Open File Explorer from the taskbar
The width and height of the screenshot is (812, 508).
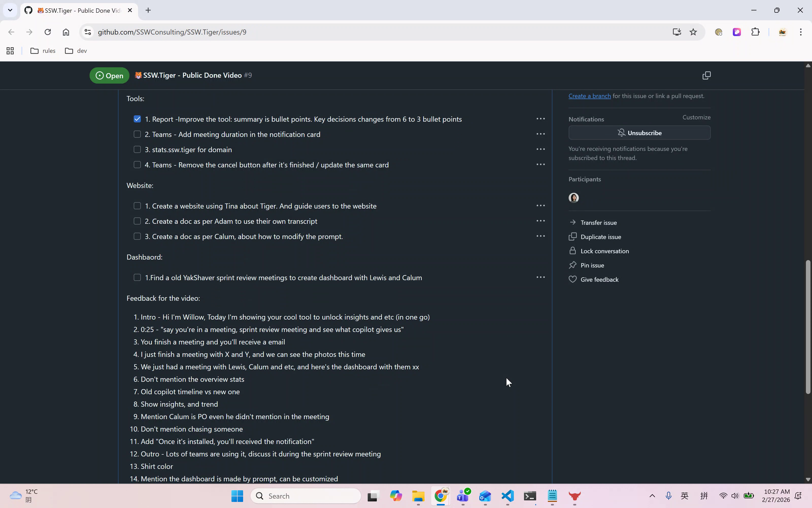point(418,496)
